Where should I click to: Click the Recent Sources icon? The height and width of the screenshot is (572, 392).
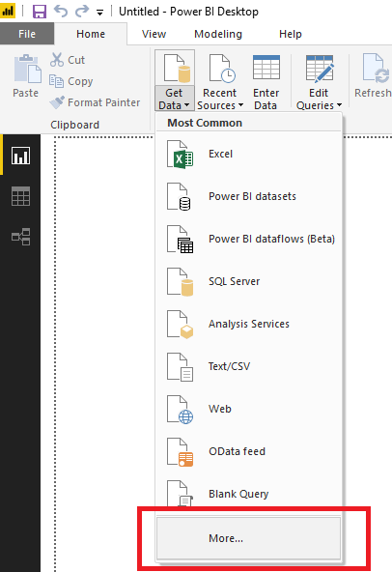click(x=222, y=69)
